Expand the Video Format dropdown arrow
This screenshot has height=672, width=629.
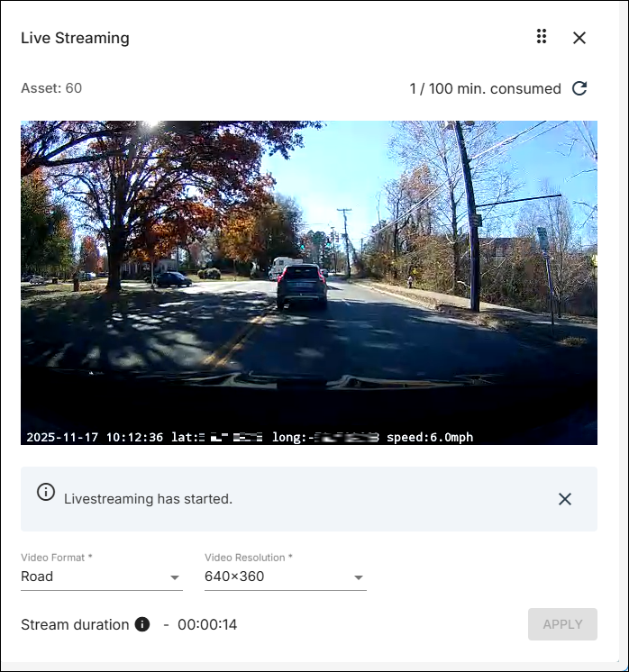coord(175,577)
